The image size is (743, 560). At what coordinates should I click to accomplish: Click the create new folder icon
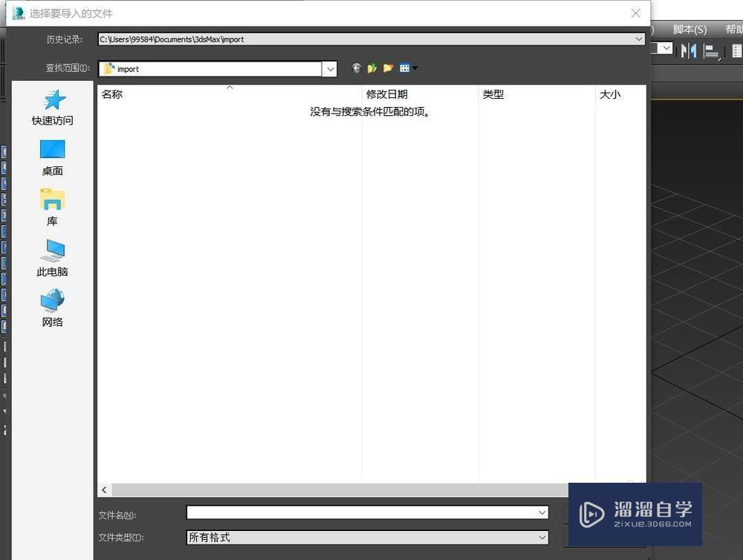pyautogui.click(x=388, y=68)
